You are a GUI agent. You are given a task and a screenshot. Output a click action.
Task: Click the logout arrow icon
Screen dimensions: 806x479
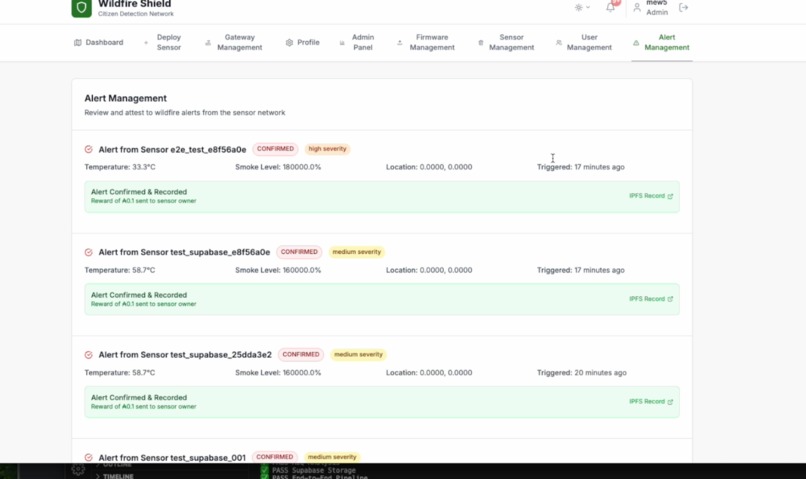coord(683,7)
